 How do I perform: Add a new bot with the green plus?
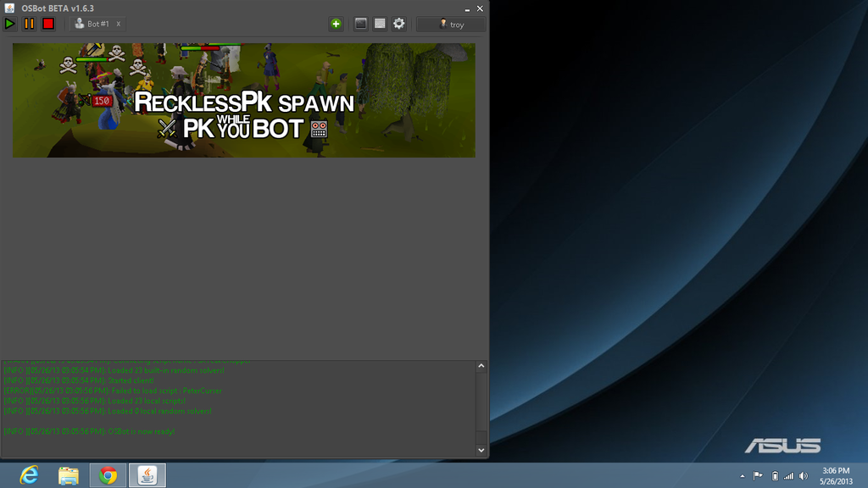tap(336, 24)
